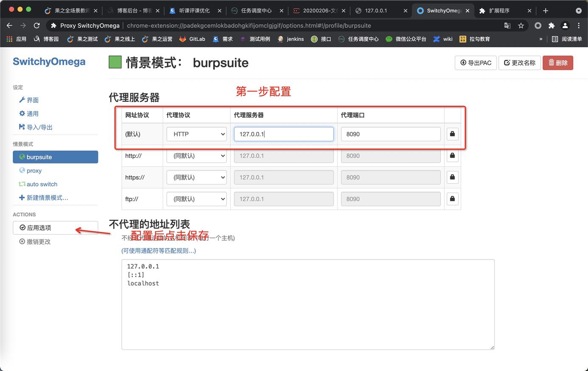Open the 测试用例 bookmark
This screenshot has height=371, width=588.
(255, 39)
